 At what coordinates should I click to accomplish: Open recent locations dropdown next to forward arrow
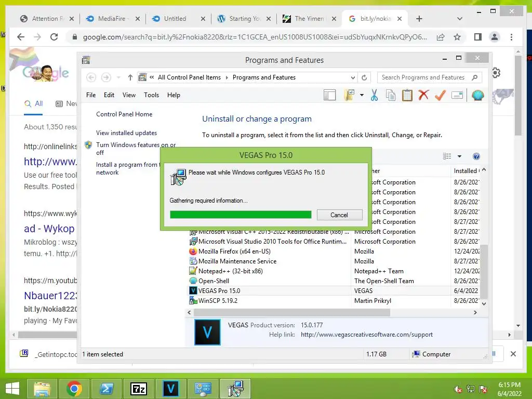coord(118,77)
